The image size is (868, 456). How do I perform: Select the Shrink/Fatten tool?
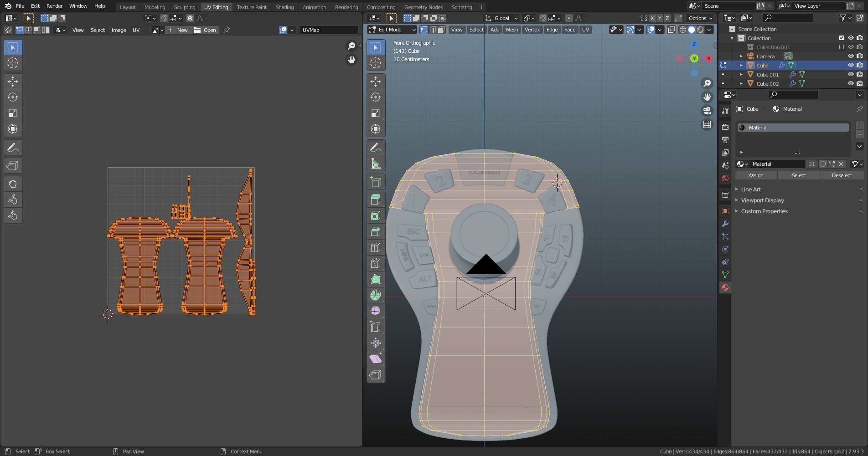pos(376,343)
